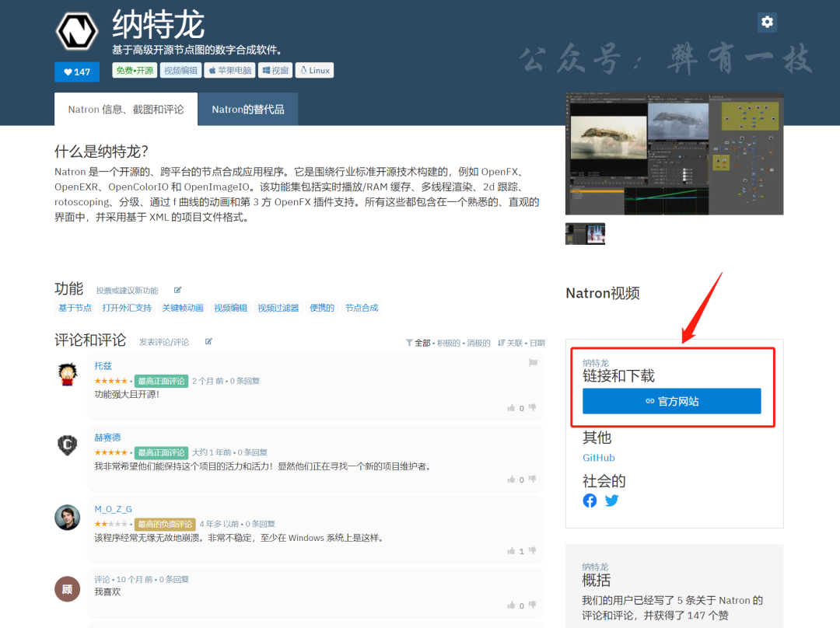
Task: Click the 147 likes heart button
Action: pos(77,72)
